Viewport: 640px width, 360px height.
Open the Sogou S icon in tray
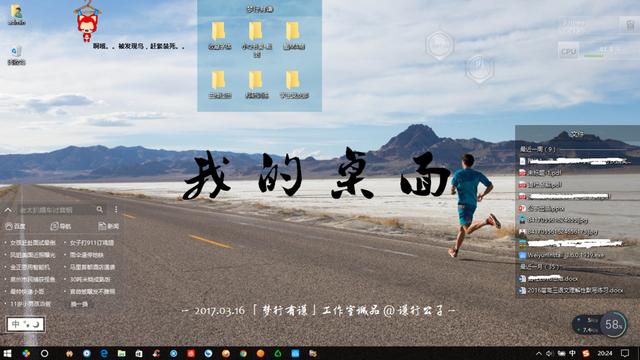coord(586,353)
